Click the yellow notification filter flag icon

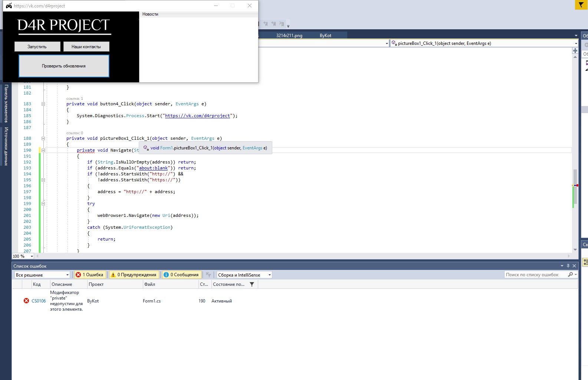click(581, 5)
